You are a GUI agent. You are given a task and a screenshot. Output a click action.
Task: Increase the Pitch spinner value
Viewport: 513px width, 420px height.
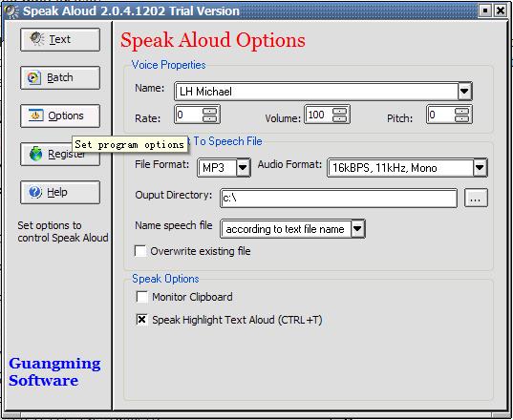[x=461, y=111]
